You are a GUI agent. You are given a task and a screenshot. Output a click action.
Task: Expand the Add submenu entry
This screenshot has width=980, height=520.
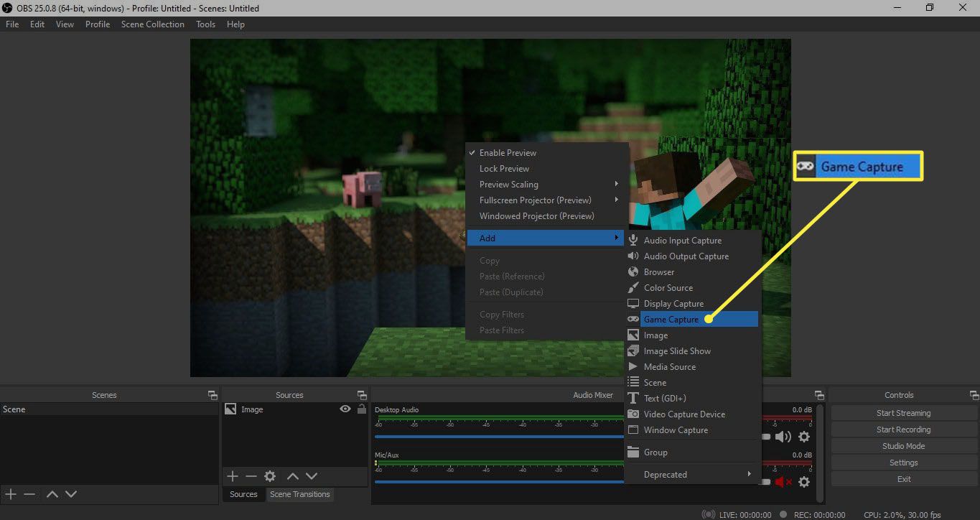click(545, 238)
